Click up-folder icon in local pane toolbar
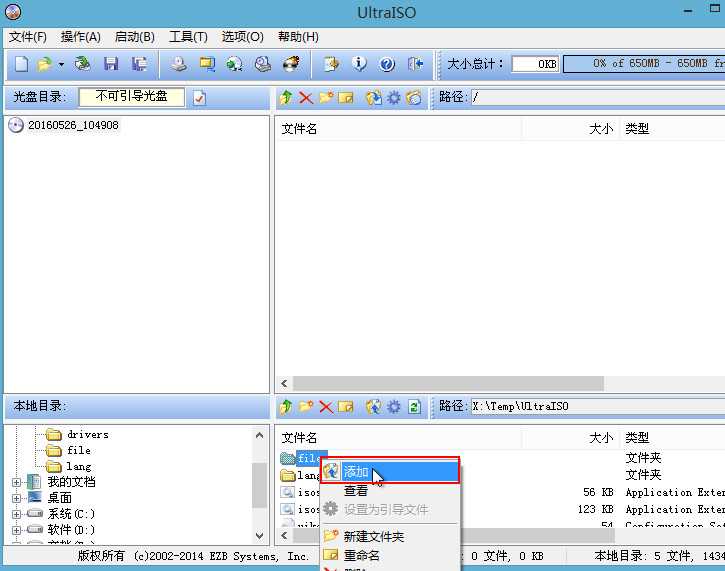The width and height of the screenshot is (725, 571). pos(286,407)
